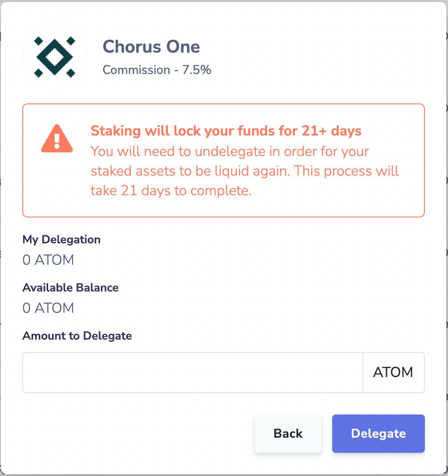Select the Commission - 7.5% text
Image resolution: width=448 pixels, height=476 pixels.
(x=157, y=70)
